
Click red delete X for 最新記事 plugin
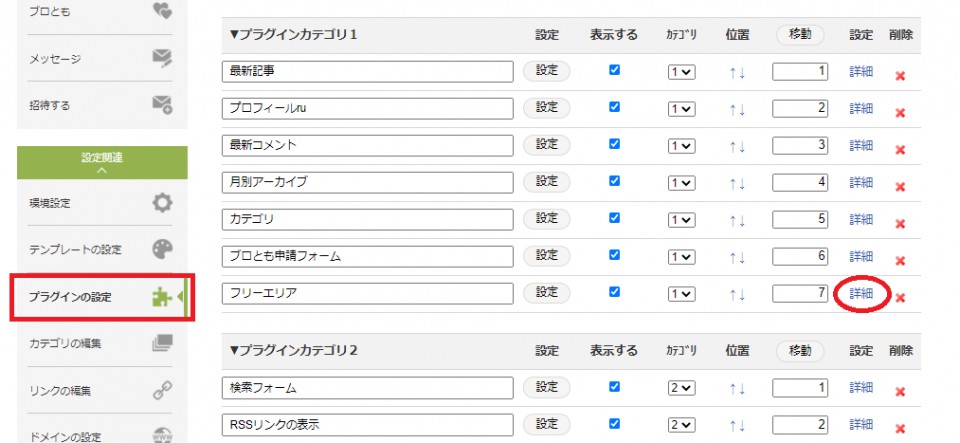tap(900, 76)
